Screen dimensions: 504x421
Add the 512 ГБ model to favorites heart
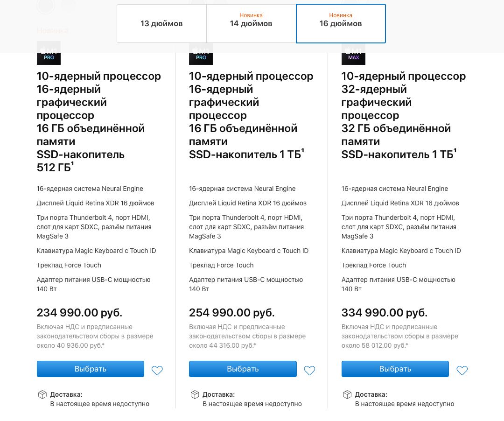pyautogui.click(x=157, y=371)
